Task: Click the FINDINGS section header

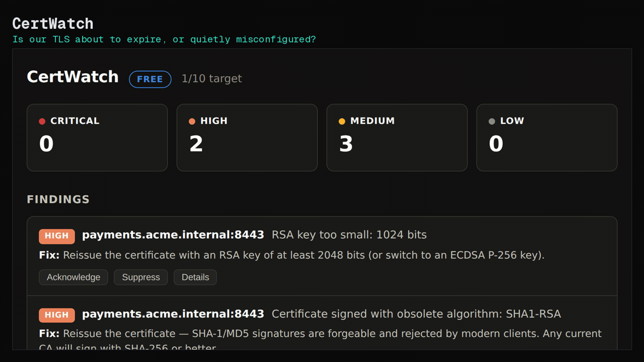Action: point(58,199)
